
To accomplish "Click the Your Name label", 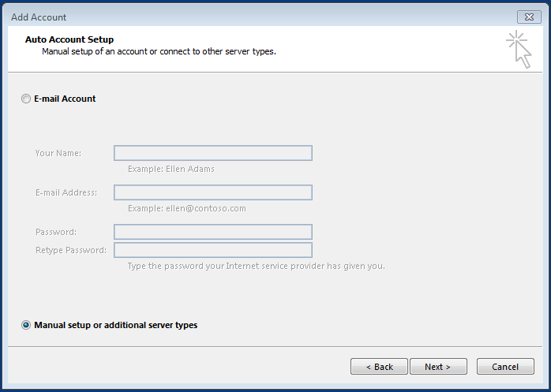I will 58,153.
